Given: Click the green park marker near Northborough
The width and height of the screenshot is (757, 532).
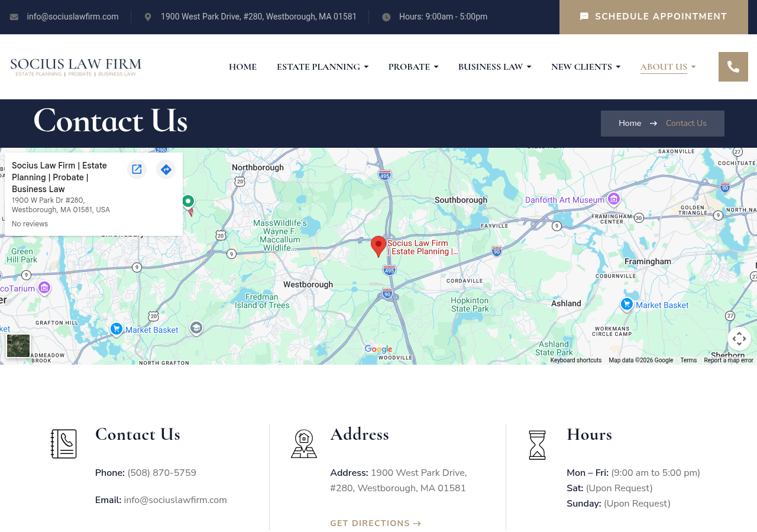Looking at the screenshot, I should [188, 202].
